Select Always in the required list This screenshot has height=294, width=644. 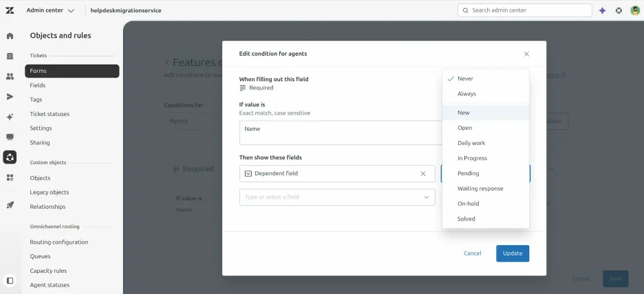pyautogui.click(x=486, y=94)
